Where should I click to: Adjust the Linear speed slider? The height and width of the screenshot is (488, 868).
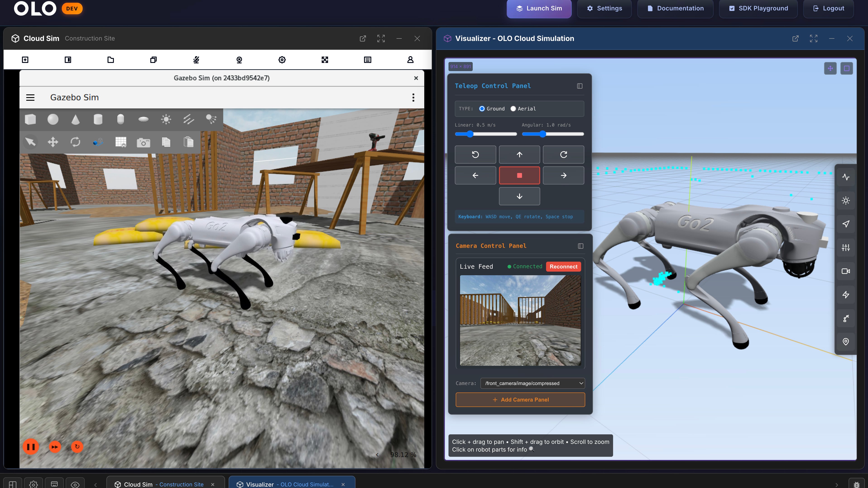pos(486,134)
